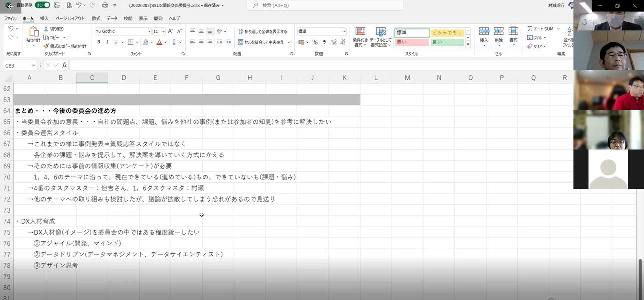Switch to the 数式 (Formulas) tab
Viewport: 644px width, 300px height.
(96, 18)
